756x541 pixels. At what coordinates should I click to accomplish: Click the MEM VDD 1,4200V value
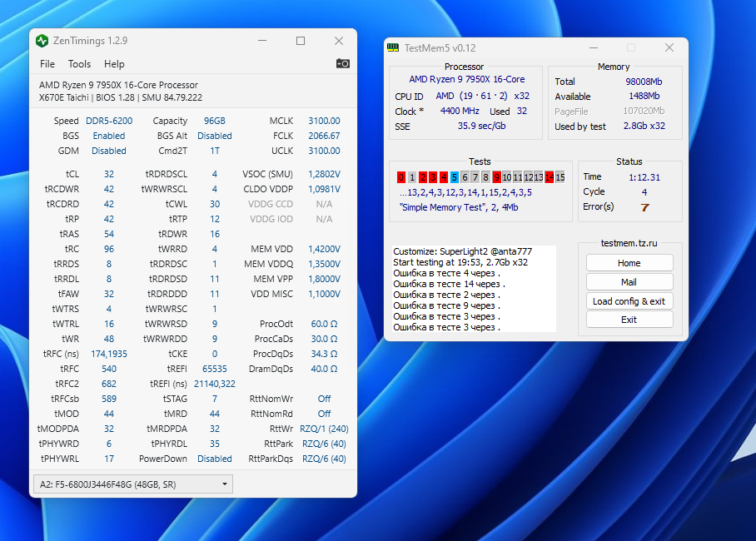(324, 249)
